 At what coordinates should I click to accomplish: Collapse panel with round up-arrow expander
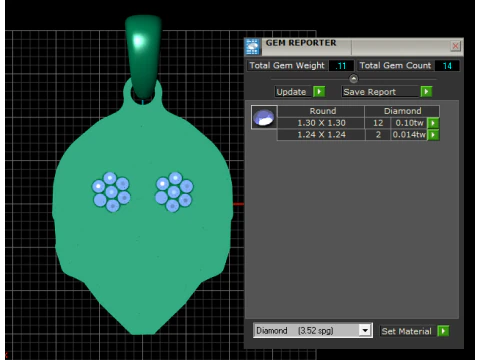(353, 79)
